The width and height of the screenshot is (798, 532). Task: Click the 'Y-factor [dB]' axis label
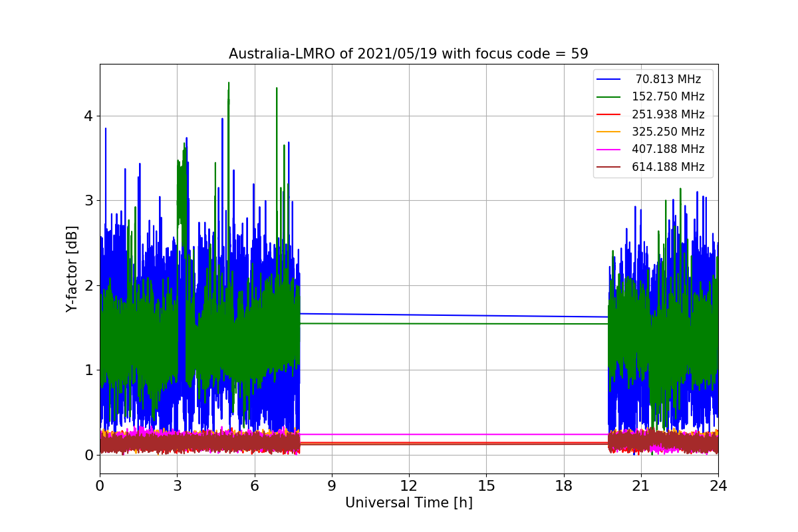click(72, 269)
